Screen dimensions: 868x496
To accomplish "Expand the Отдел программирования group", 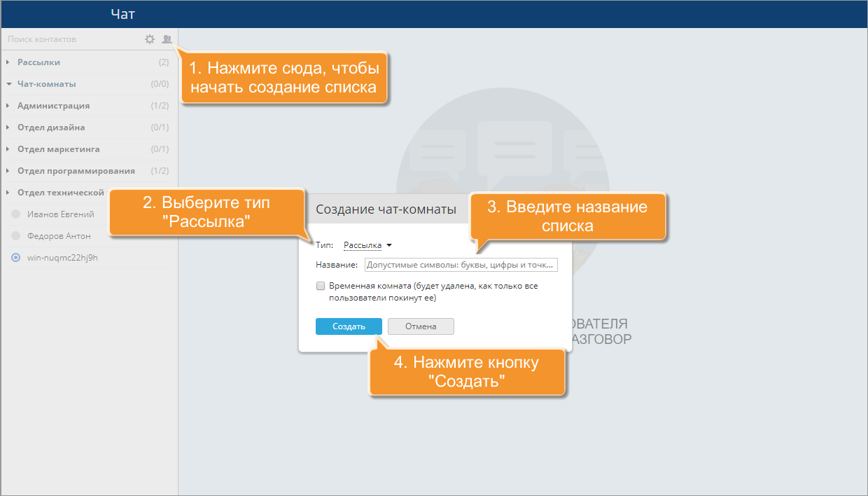I will 8,171.
